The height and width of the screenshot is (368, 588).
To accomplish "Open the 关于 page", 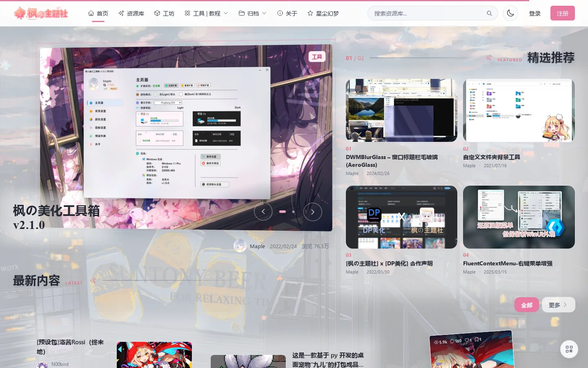I will coord(287,13).
